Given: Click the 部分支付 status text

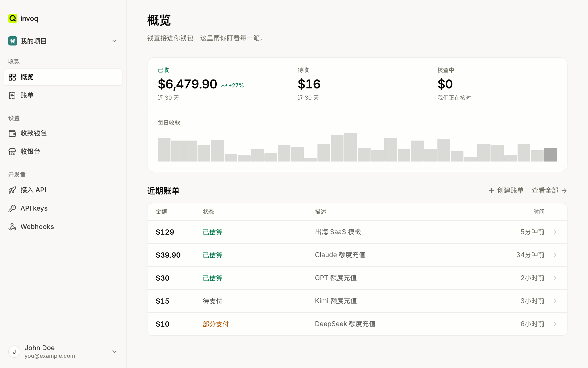Looking at the screenshot, I should [216, 324].
